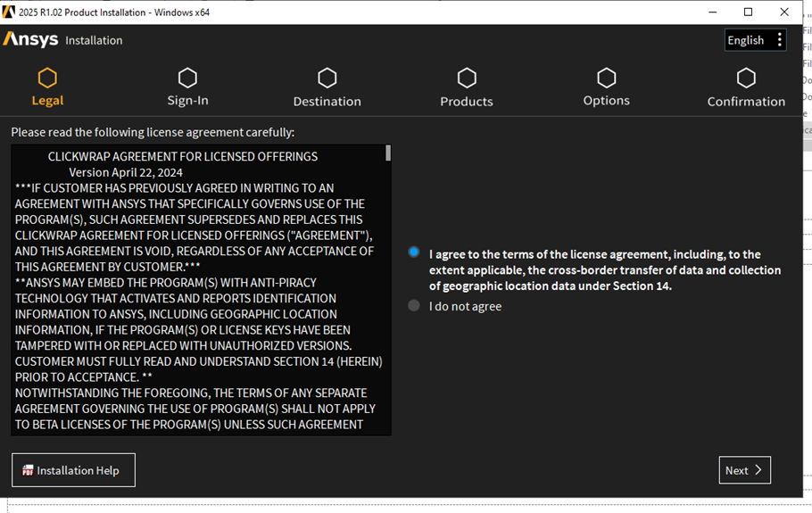Click the PDF icon on Installation Help
The height and width of the screenshot is (513, 812).
tap(28, 471)
